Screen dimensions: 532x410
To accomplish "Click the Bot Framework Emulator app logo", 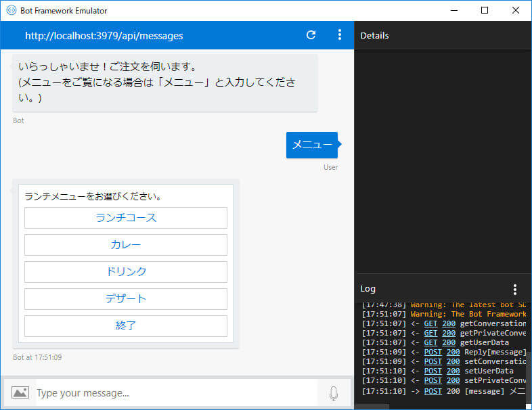I will coord(12,10).
